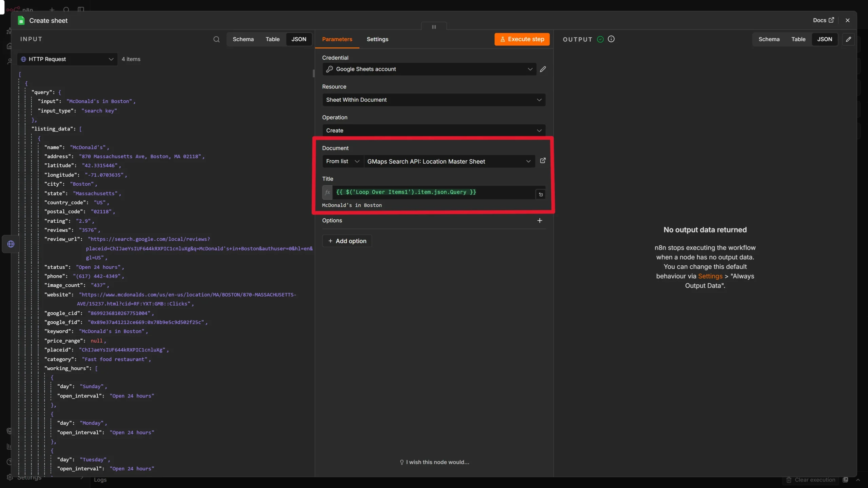Click the search icon in INPUT panel
This screenshot has width=868, height=488.
(216, 39)
